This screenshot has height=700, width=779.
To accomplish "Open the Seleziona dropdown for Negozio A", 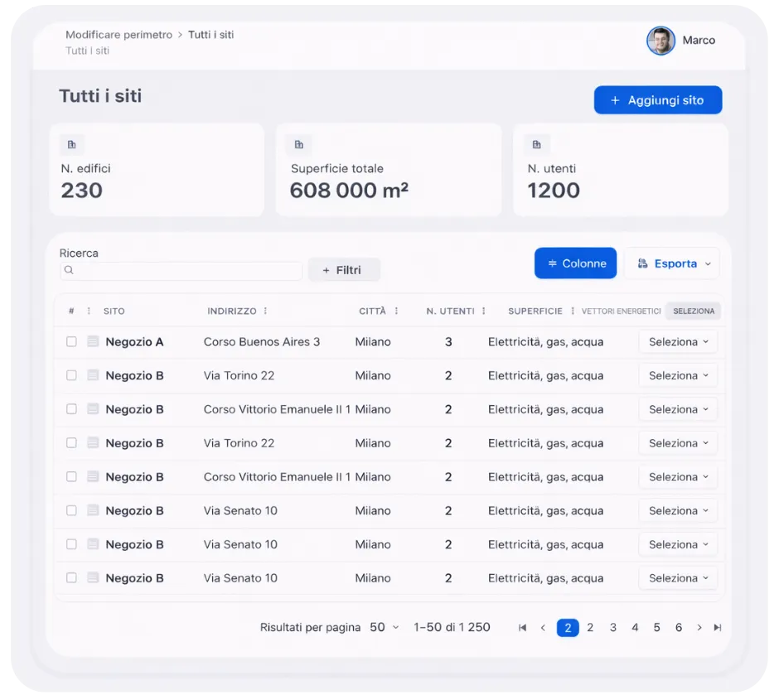I will [678, 342].
